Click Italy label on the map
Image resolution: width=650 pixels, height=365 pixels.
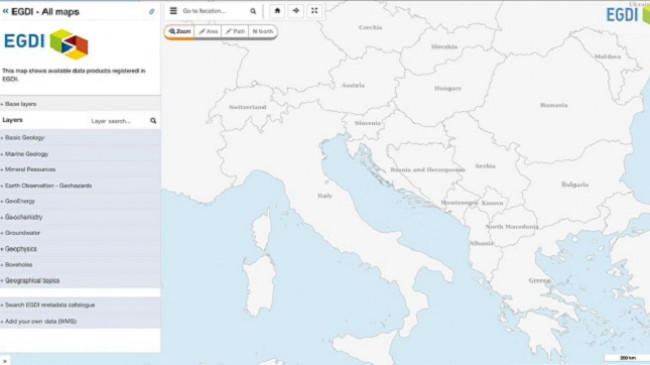(325, 196)
